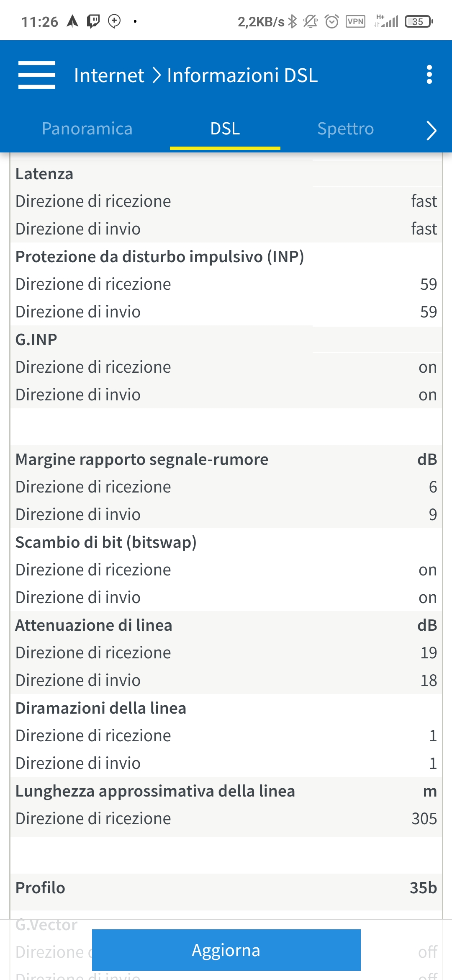Open the hamburger navigation menu

[37, 75]
